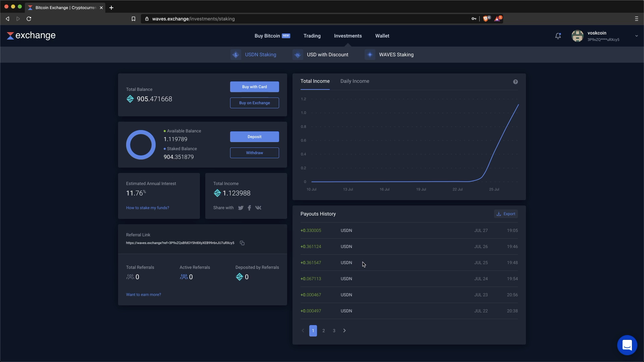
Task: Open the Brave Rewards triangle icon
Action: pos(498,19)
